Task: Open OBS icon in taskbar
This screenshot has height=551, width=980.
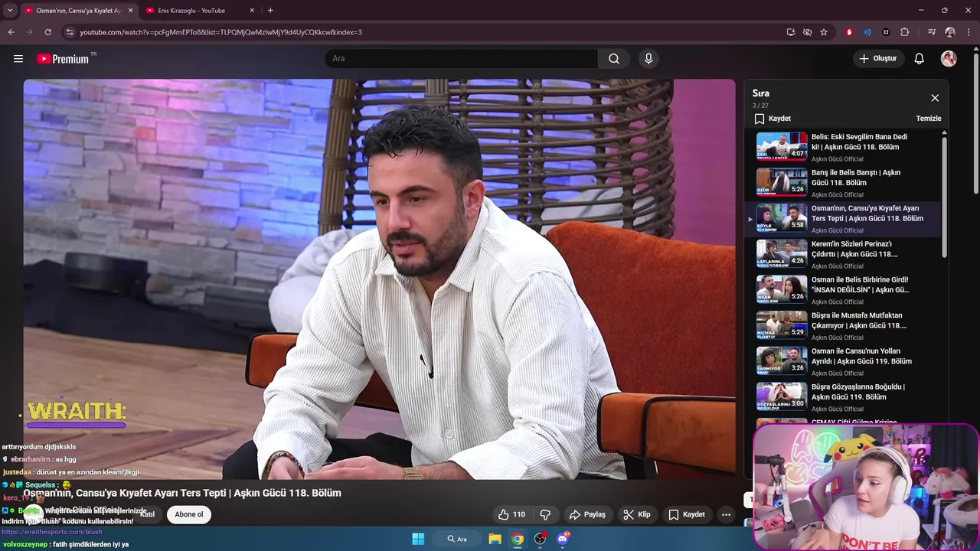Action: point(541,539)
